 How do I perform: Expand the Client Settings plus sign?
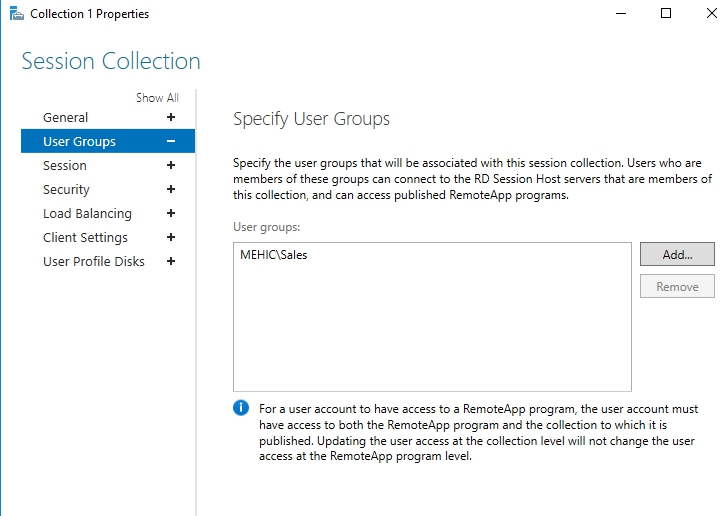click(x=171, y=238)
